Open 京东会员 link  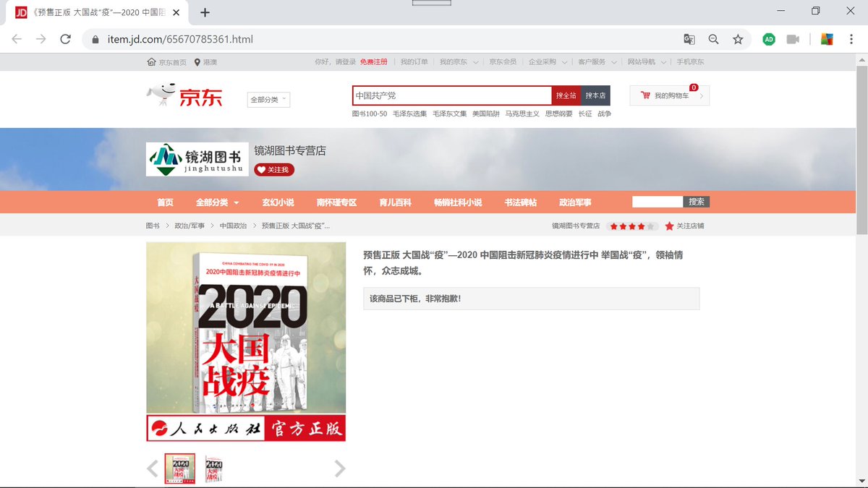503,62
